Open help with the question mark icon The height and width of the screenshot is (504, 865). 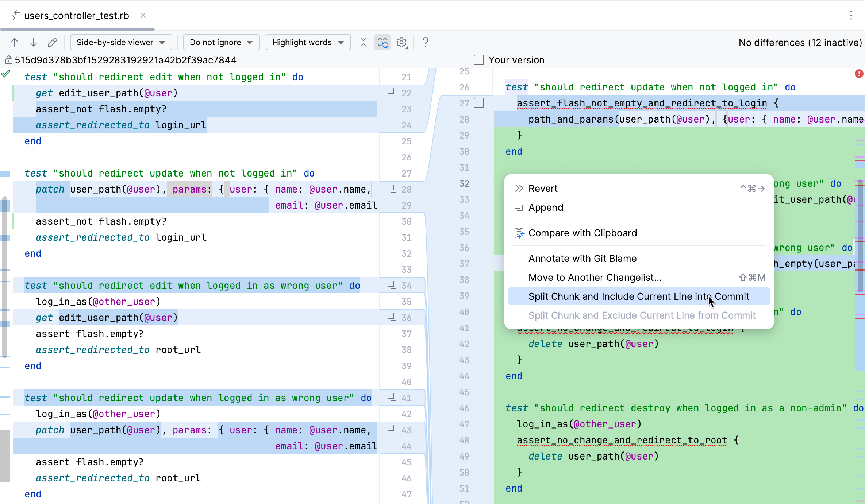(x=425, y=42)
